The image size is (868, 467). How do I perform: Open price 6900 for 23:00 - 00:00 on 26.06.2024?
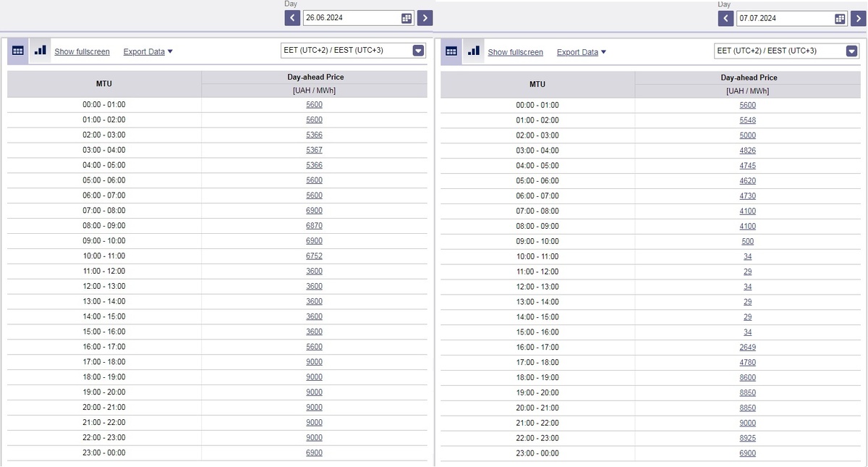(x=315, y=453)
